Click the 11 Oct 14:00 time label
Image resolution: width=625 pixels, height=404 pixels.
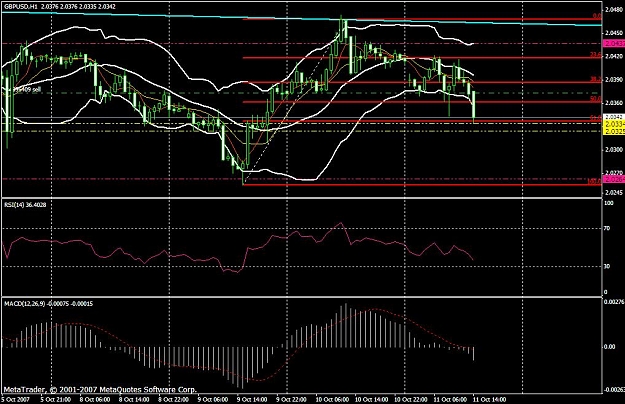tap(489, 400)
